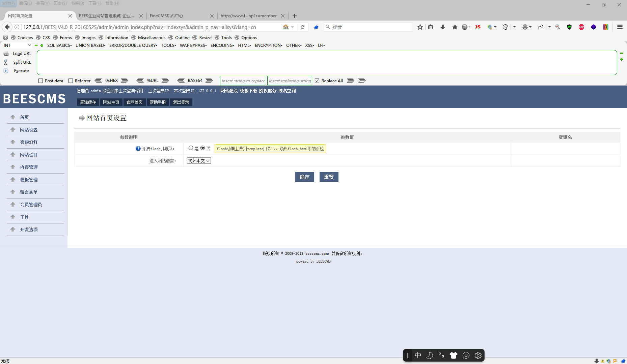Bookmark this page with the star icon
Viewport: 627px width, 364px height.
420,27
